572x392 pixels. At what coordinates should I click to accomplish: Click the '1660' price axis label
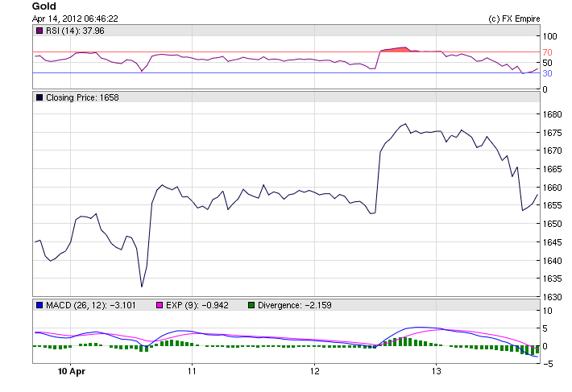click(553, 188)
